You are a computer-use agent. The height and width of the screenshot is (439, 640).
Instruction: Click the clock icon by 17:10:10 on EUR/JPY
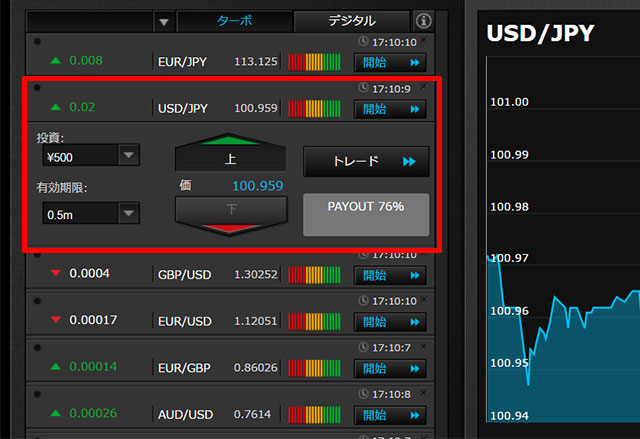(x=363, y=41)
